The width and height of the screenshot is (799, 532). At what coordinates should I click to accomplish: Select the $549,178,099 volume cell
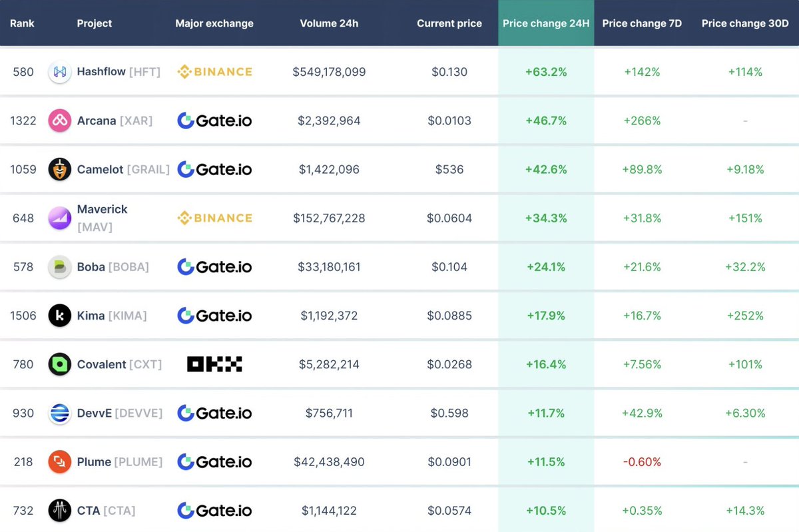coord(329,72)
